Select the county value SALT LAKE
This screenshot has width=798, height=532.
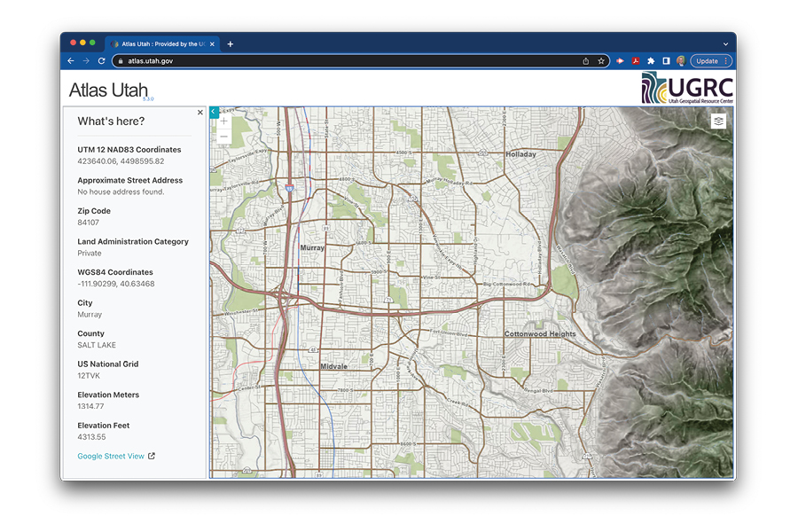[97, 345]
